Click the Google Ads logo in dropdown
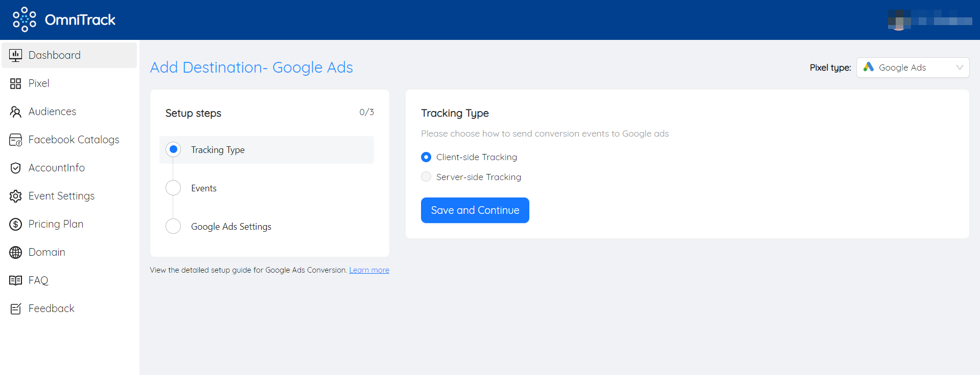Screen dimensions: 980x375 click(x=869, y=67)
